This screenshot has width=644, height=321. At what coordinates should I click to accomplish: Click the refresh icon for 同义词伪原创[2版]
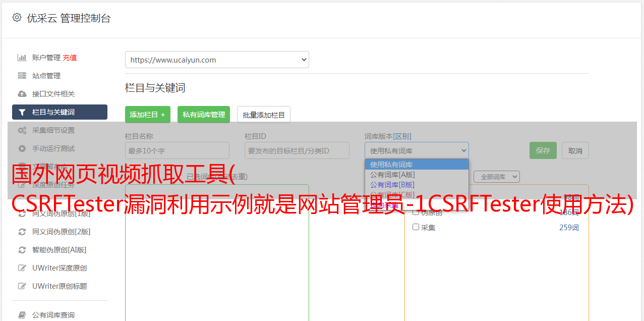[x=22, y=232]
